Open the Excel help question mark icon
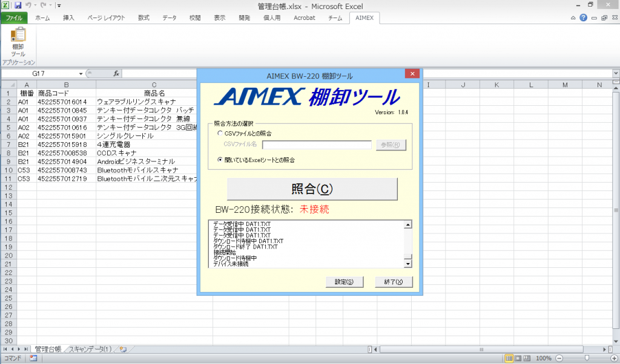This screenshot has height=364, width=620. pyautogui.click(x=583, y=18)
